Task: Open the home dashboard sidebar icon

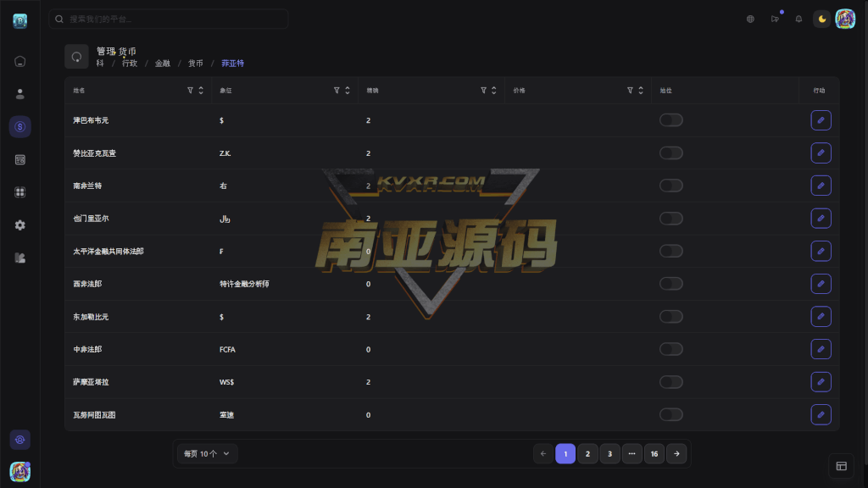Action: 20,61
